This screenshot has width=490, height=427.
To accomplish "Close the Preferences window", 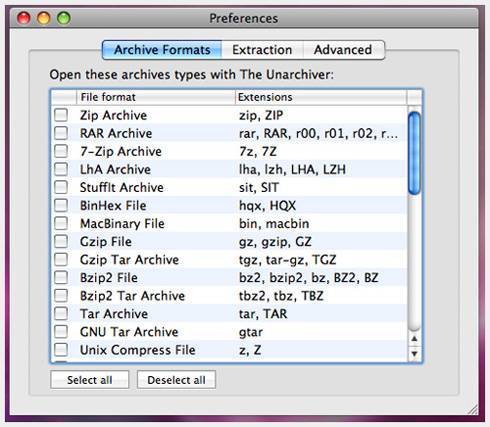I will tap(24, 18).
